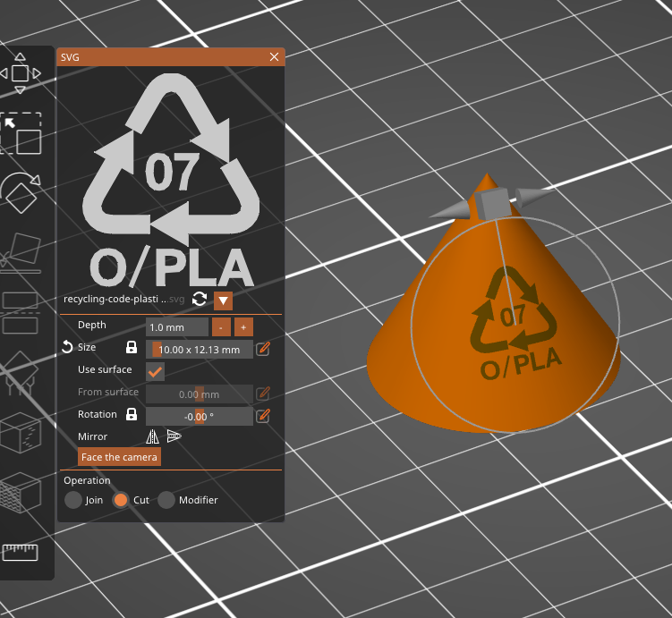This screenshot has width=672, height=618.
Task: Open the Measure ruler tool
Action: coord(21,553)
